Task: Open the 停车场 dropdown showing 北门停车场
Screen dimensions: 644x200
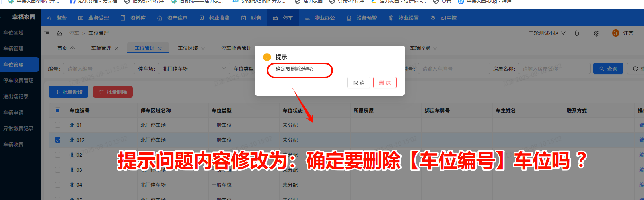Action: click(x=194, y=69)
